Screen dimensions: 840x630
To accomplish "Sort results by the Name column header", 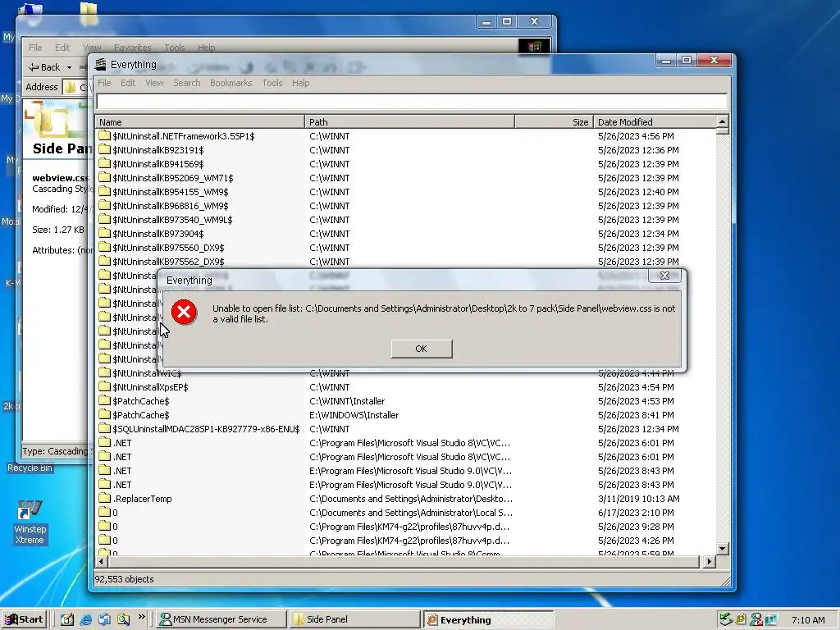I will [200, 122].
